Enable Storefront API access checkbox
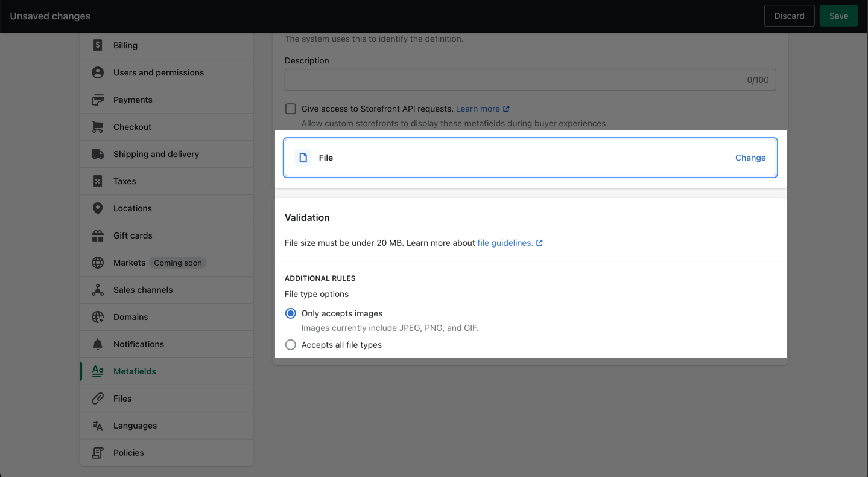 [291, 109]
